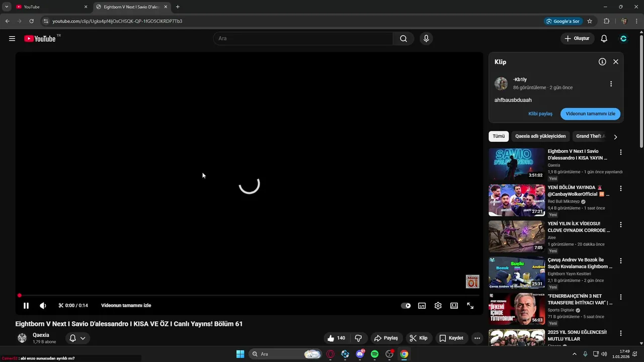Open the tab search dropdown
The width and height of the screenshot is (644, 362).
tap(7, 7)
